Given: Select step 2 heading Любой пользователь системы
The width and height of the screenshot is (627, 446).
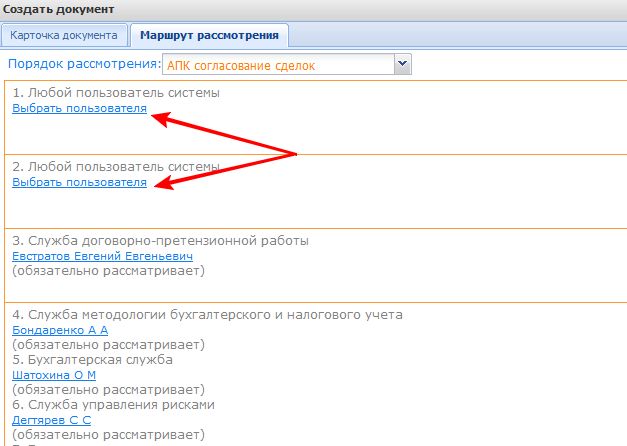Looking at the screenshot, I should [116, 167].
